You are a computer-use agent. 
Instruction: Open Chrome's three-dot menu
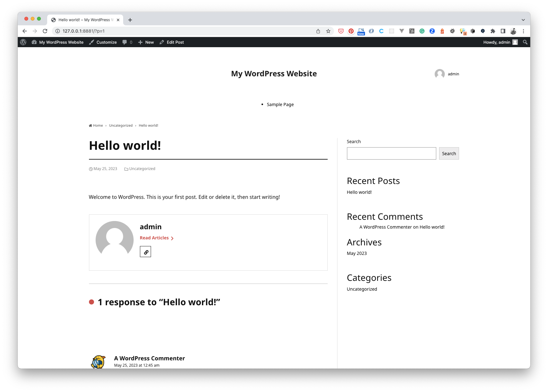tap(523, 31)
